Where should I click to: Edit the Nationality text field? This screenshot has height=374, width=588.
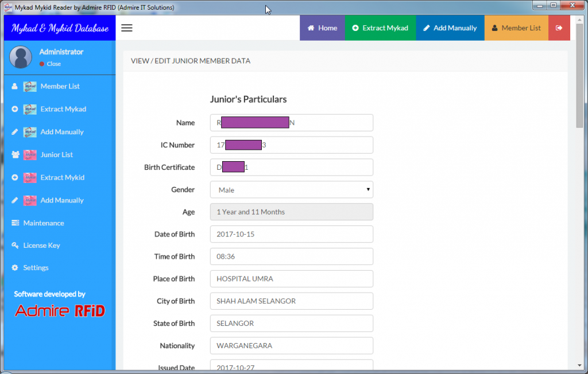[x=291, y=346]
